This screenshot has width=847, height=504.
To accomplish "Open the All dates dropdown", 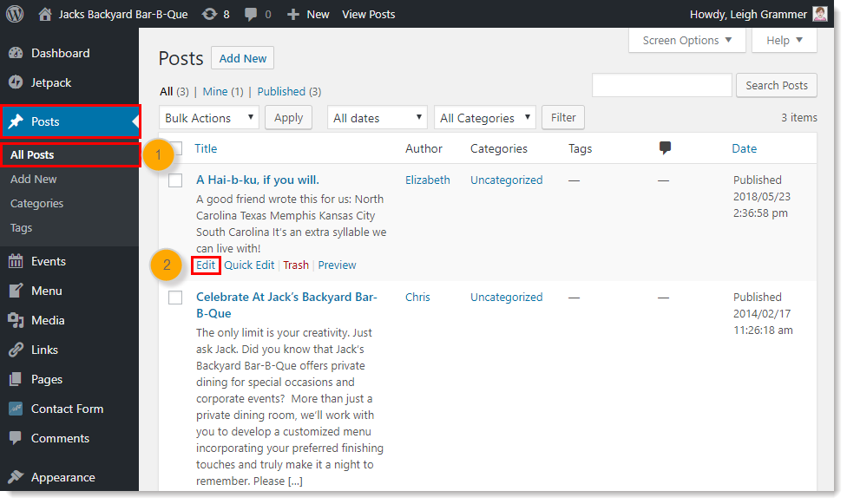I will (377, 118).
